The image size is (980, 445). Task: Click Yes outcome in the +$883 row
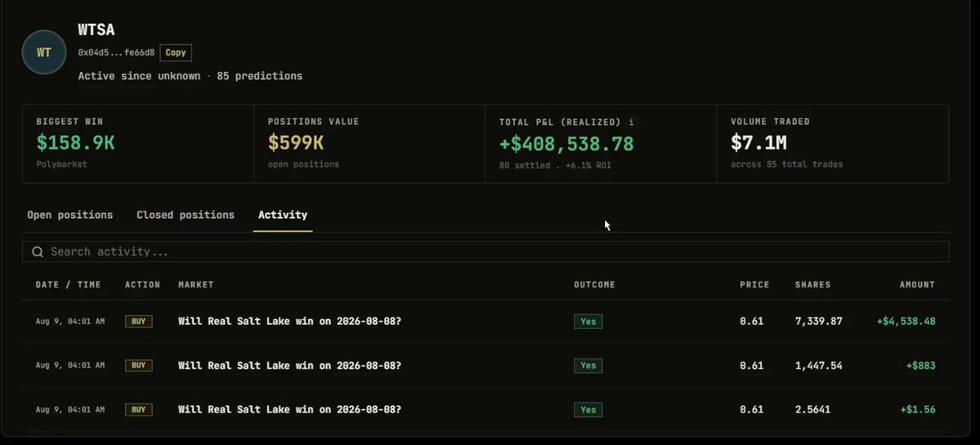(588, 366)
